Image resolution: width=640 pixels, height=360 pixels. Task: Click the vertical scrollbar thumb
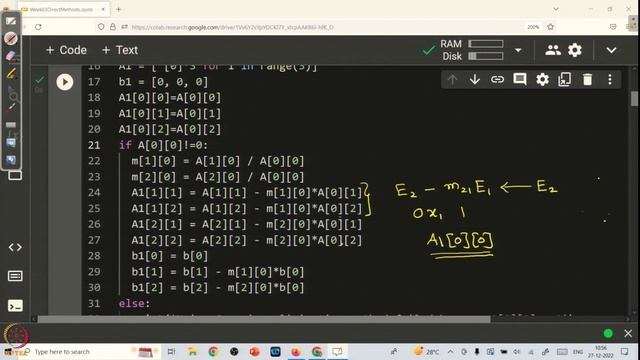coord(634,98)
